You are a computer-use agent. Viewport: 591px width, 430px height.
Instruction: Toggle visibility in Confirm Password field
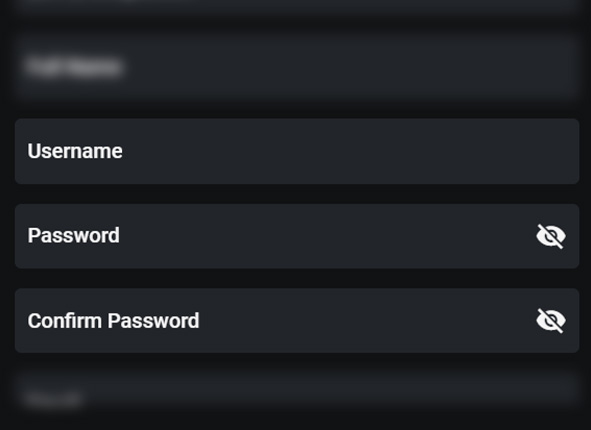551,321
